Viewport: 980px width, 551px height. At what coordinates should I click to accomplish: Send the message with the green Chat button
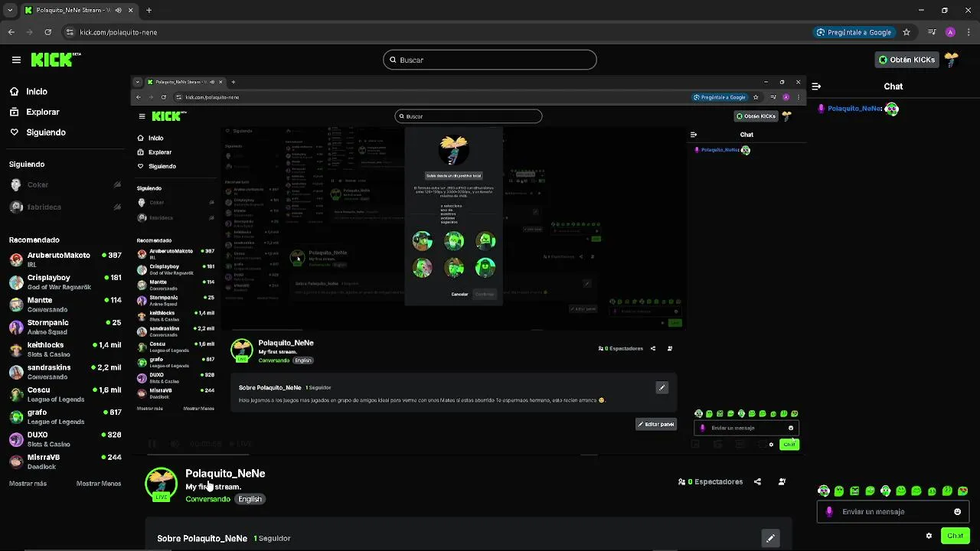pos(955,536)
